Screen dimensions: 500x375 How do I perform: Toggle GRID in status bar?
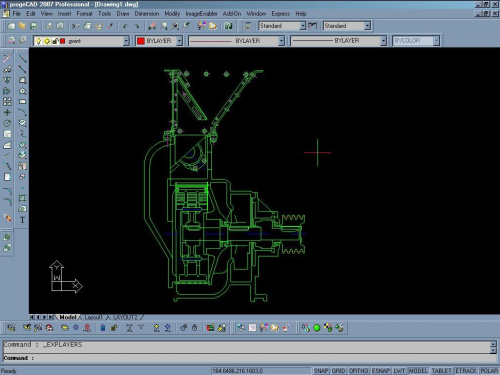[x=338, y=371]
